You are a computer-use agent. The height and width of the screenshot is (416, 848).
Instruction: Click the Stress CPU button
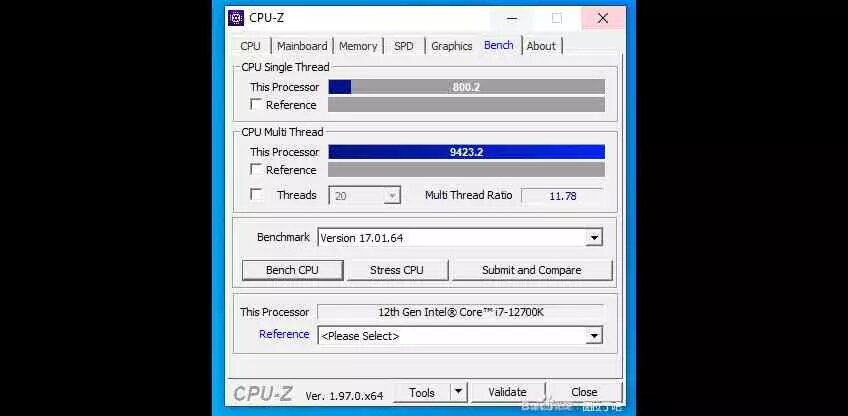396,270
